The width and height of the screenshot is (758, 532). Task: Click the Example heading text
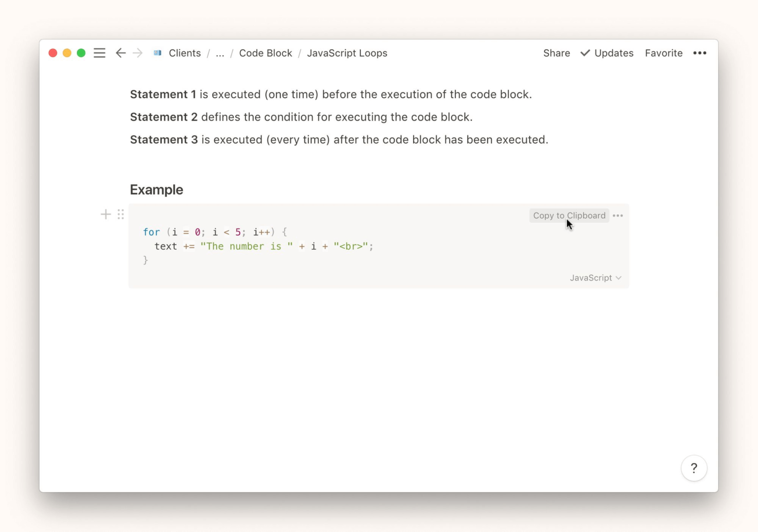point(156,190)
